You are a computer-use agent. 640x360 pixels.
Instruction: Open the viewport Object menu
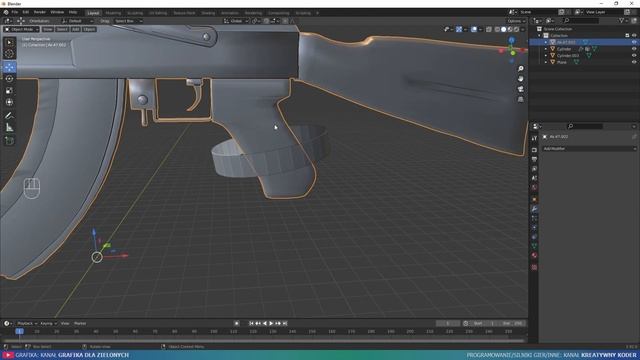coord(89,29)
